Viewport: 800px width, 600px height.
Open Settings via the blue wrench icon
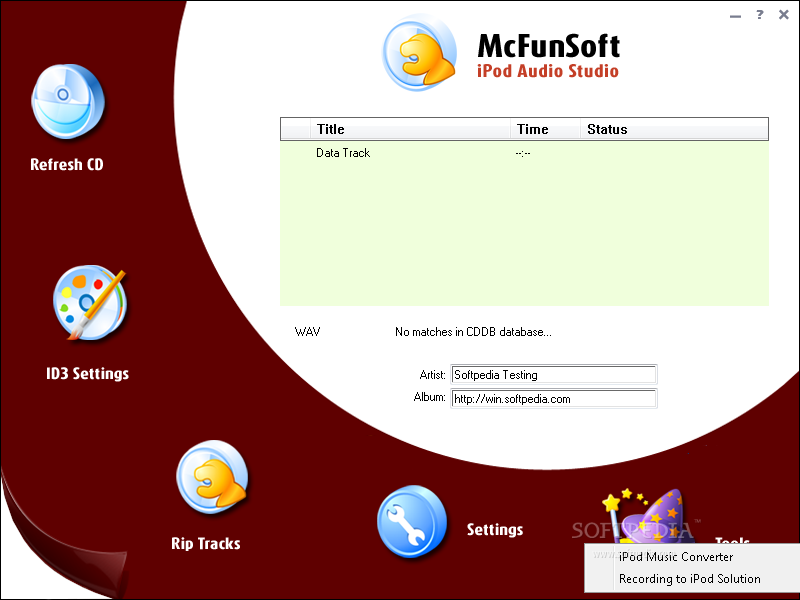pos(412,521)
